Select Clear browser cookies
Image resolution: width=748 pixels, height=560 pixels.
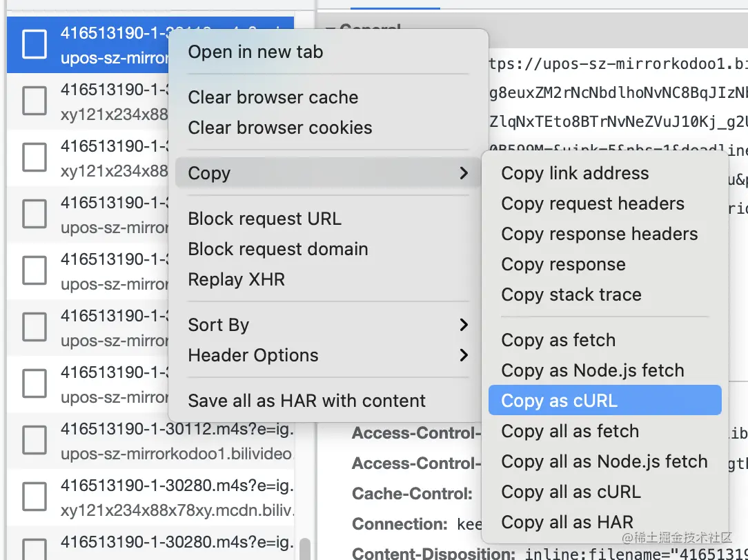(x=280, y=128)
